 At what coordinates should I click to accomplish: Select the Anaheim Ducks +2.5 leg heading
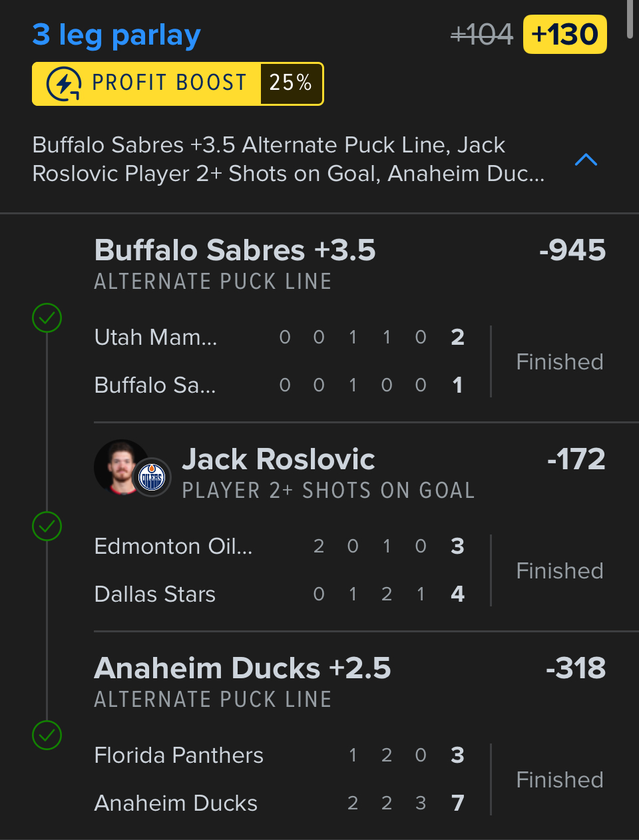pyautogui.click(x=242, y=668)
